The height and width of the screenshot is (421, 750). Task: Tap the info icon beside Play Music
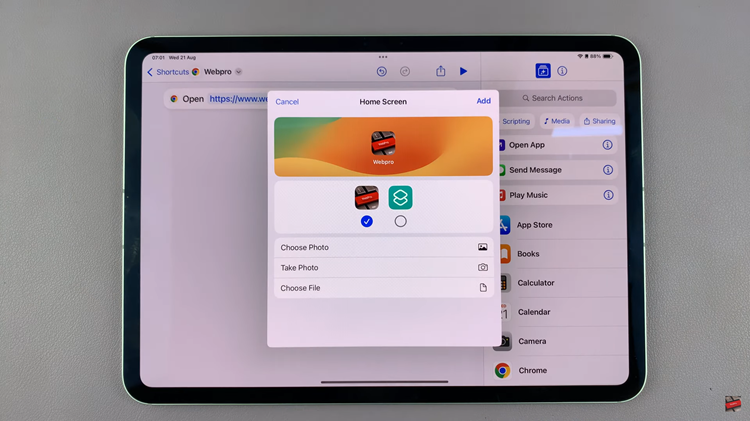[x=607, y=195]
